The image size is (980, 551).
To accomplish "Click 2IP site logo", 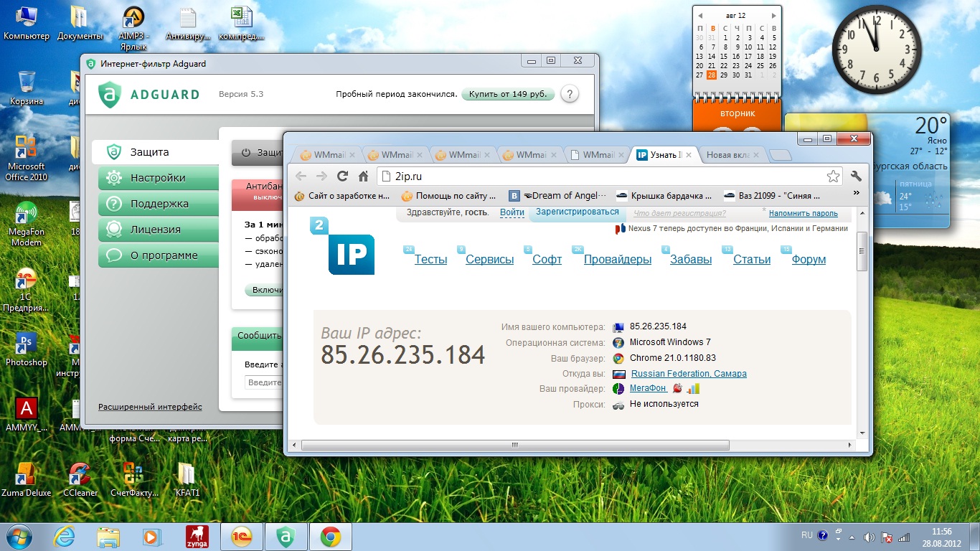I will pyautogui.click(x=342, y=246).
